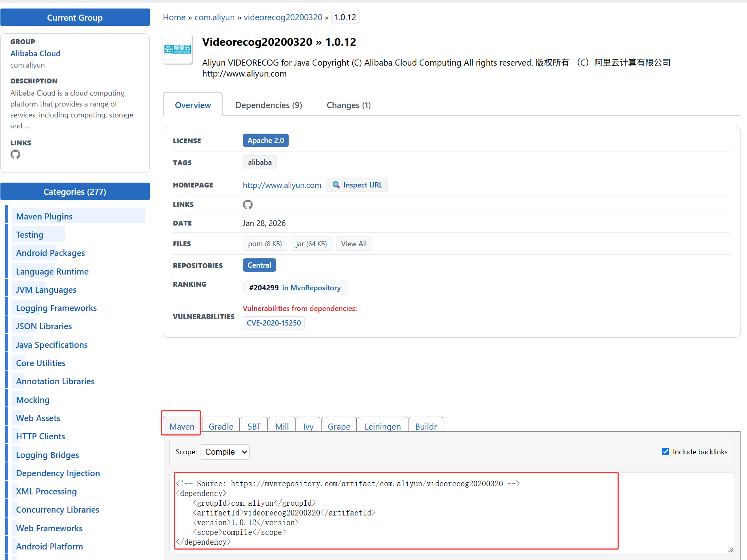
Task: Open CVE-2020-15250 vulnerability link
Action: point(274,323)
